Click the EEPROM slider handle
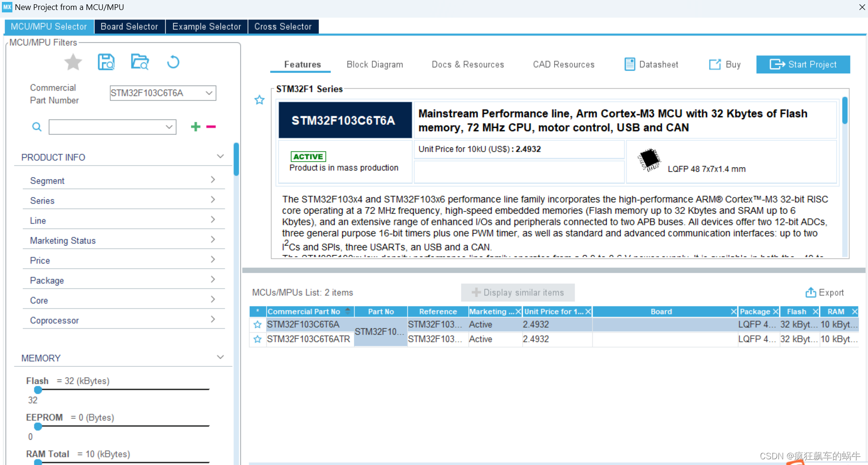 (38, 426)
